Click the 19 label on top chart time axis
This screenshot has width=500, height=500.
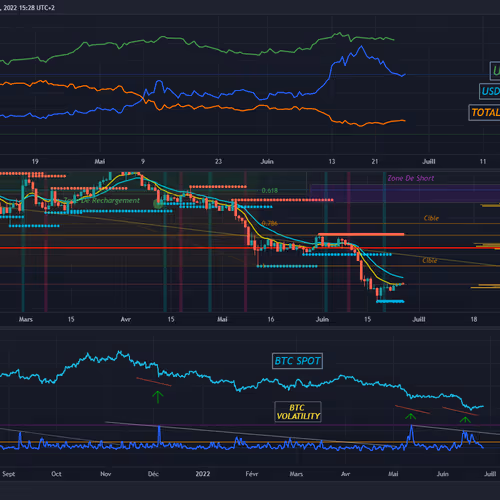click(35, 162)
